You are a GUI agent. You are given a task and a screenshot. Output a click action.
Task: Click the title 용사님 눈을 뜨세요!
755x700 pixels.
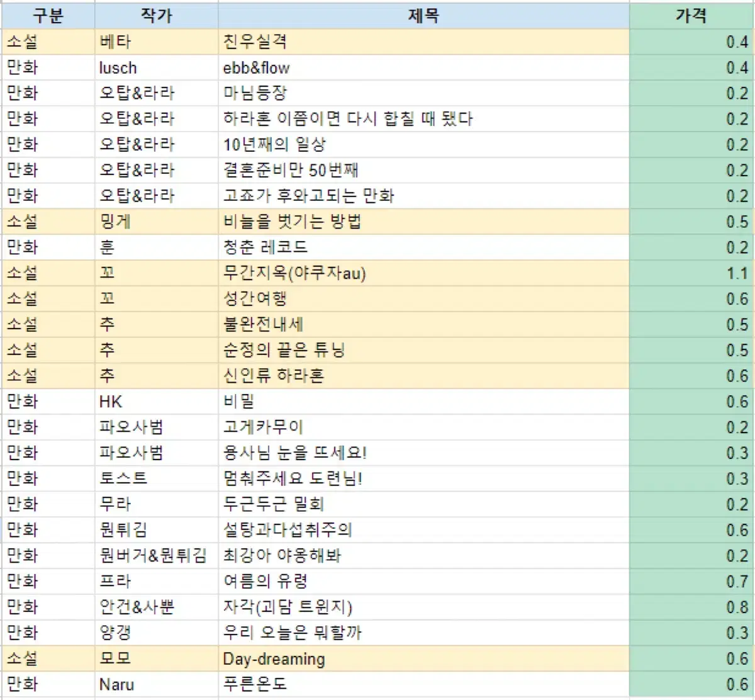[x=295, y=453]
